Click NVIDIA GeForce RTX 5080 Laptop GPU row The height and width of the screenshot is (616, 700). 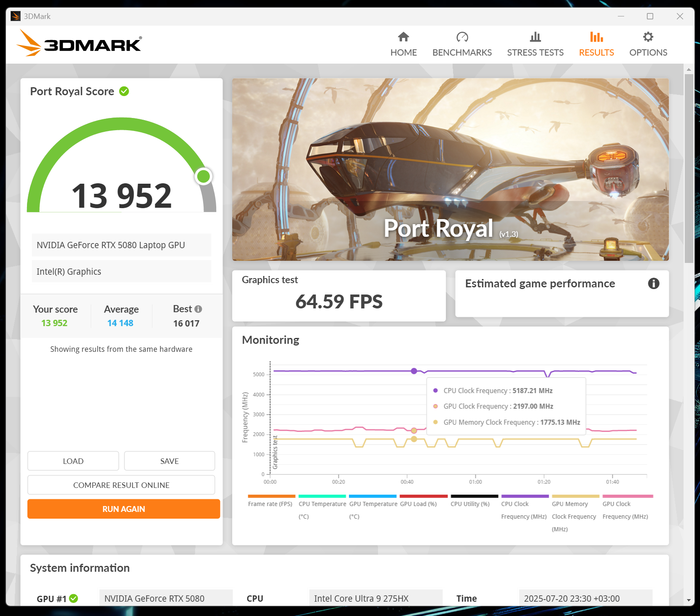tap(121, 245)
